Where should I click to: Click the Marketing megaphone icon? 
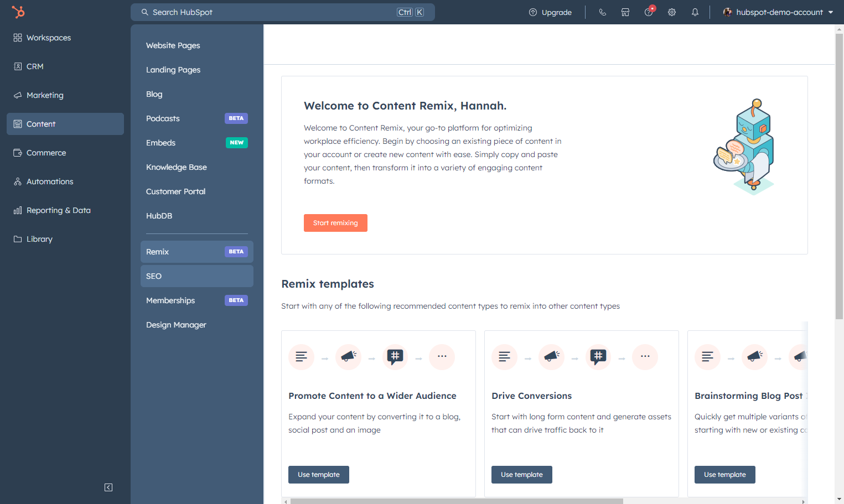click(18, 95)
